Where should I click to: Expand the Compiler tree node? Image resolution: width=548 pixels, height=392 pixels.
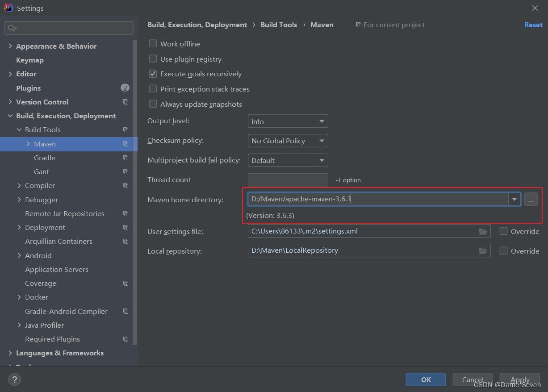click(x=19, y=185)
